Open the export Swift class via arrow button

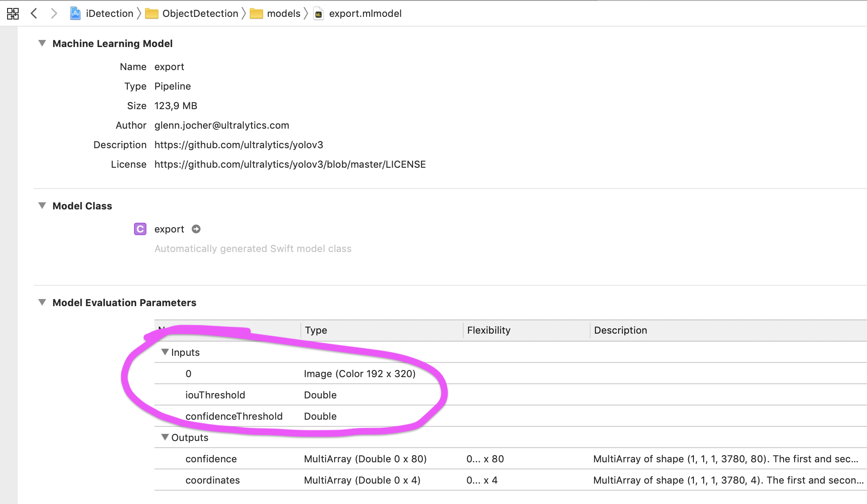[196, 229]
